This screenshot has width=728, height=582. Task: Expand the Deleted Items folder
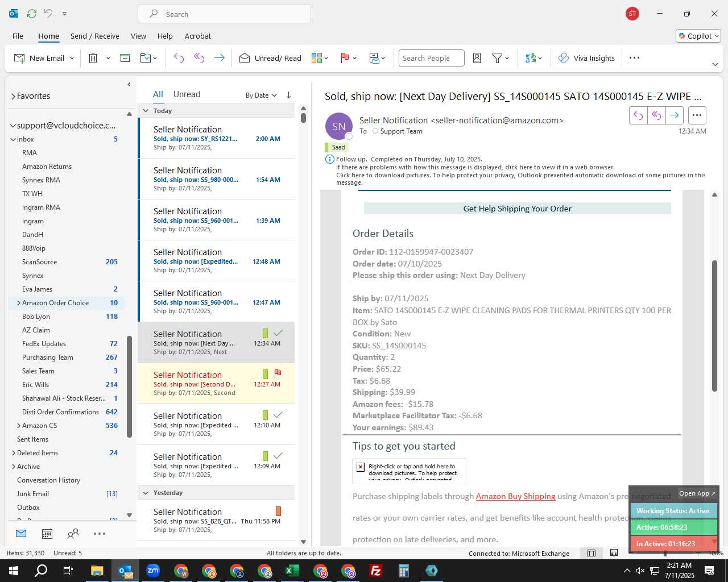click(x=14, y=453)
